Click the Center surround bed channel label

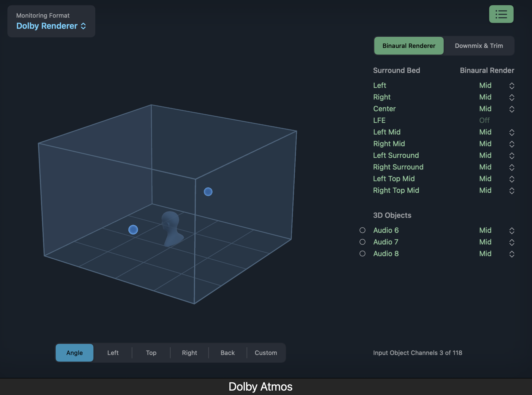click(384, 109)
